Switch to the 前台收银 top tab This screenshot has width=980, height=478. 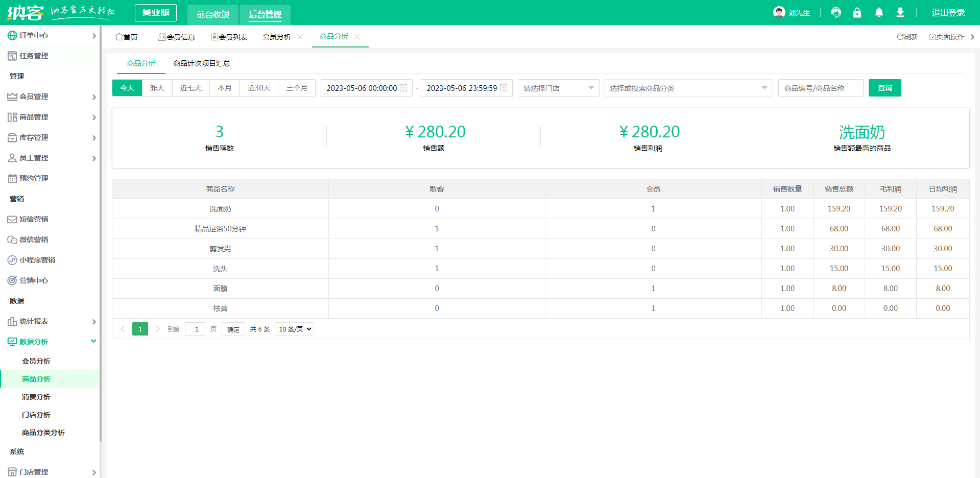(x=213, y=14)
